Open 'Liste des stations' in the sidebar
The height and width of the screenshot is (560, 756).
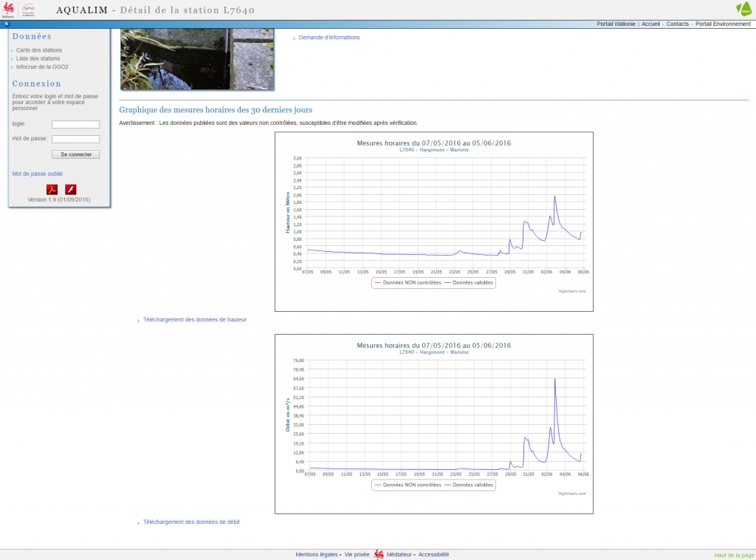point(38,58)
